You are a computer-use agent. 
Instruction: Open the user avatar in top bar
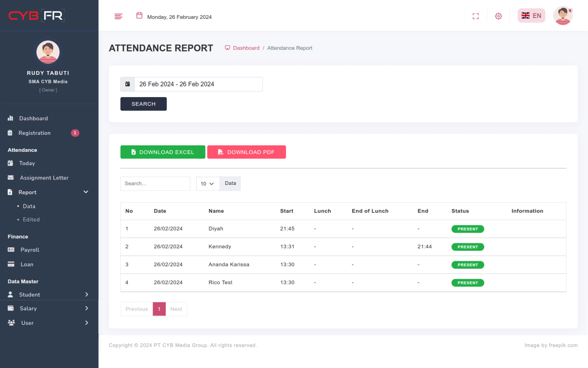click(x=563, y=16)
